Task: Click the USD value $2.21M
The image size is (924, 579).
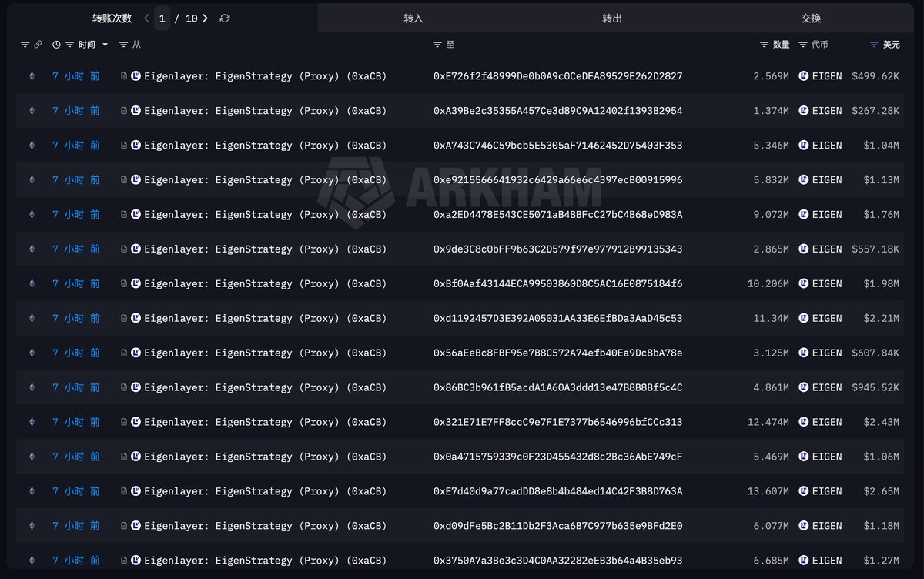Action: (882, 318)
